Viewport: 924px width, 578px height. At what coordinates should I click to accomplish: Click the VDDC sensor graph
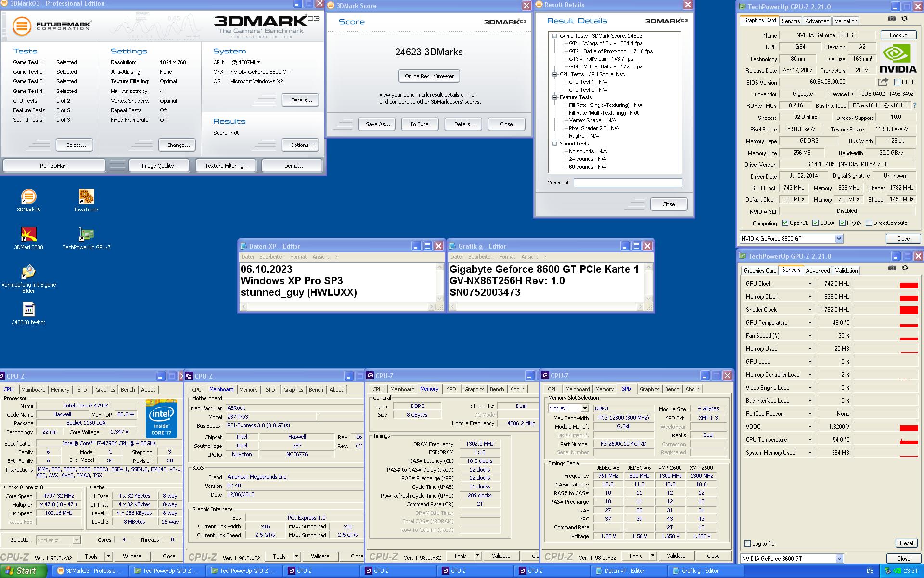[886, 427]
